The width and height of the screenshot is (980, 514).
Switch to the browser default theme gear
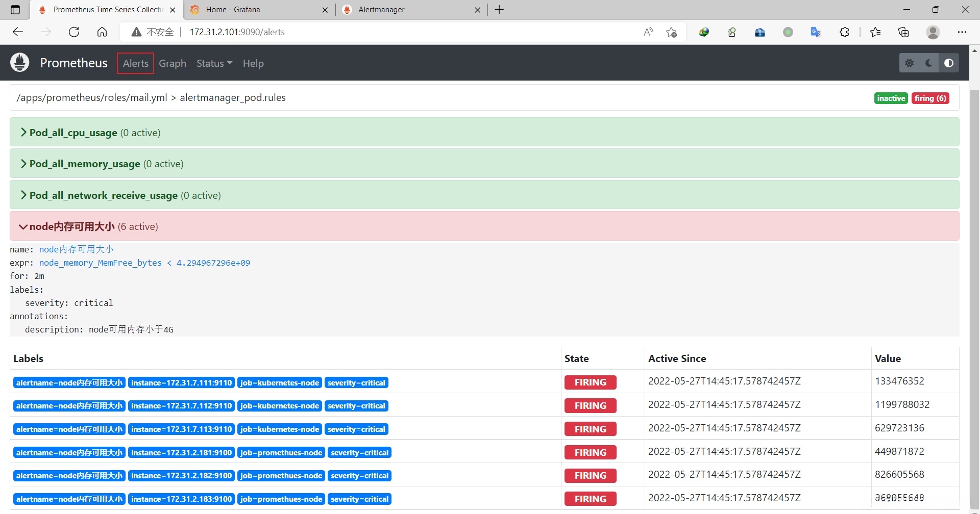[909, 63]
